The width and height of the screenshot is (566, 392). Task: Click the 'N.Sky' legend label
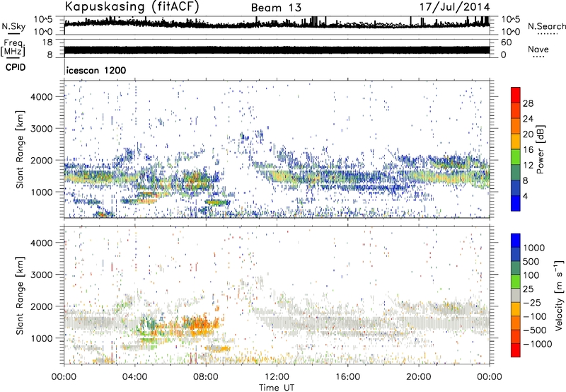pos(13,26)
